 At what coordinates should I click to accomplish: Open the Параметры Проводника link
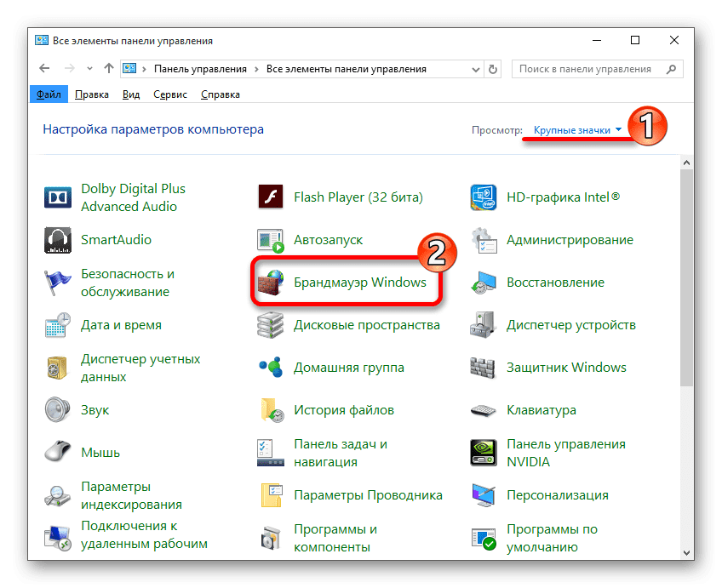point(368,495)
